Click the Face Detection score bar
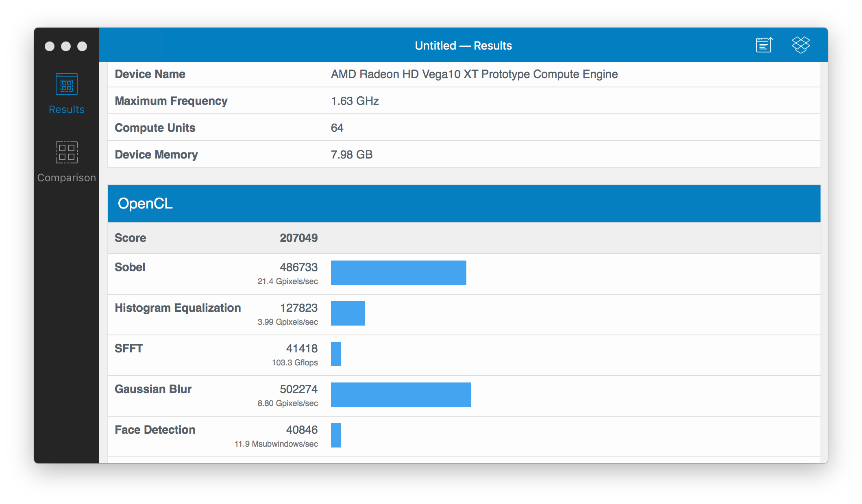 click(x=336, y=435)
